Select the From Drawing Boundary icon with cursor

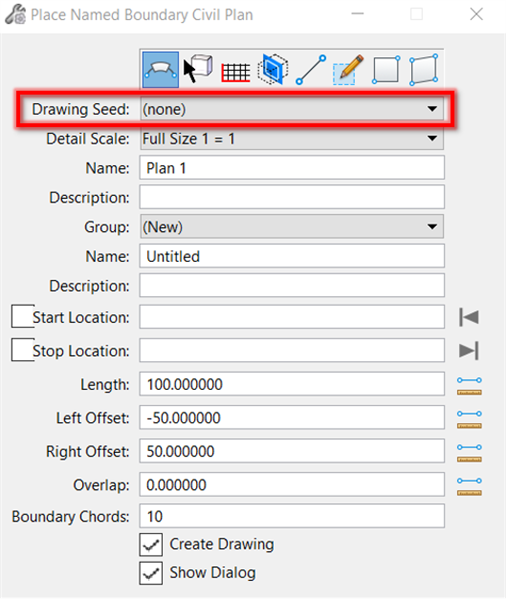[198, 69]
